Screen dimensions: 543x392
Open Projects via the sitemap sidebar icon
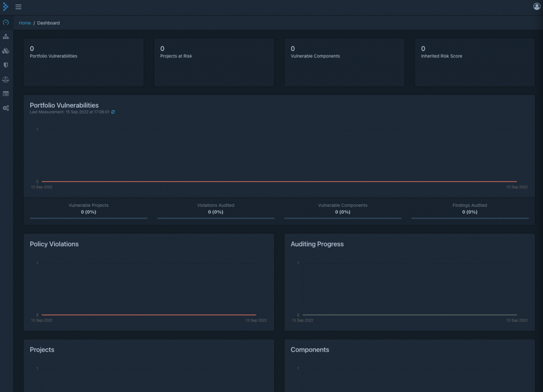pyautogui.click(x=6, y=37)
